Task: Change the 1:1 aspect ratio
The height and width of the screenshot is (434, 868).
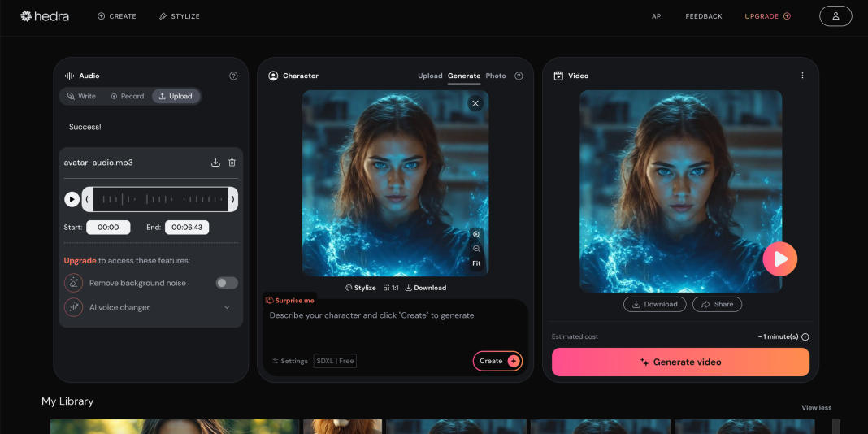Action: pos(391,288)
